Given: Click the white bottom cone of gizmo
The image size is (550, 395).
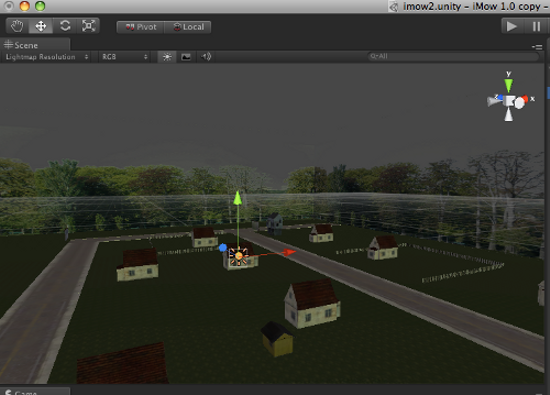Looking at the screenshot, I should pos(509,115).
